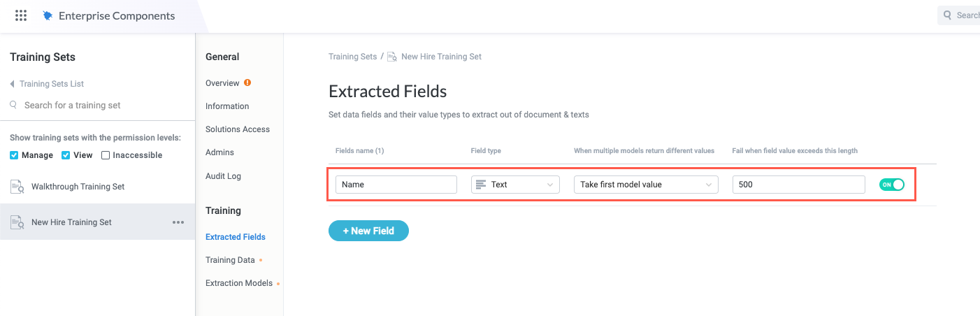The image size is (980, 316).
Task: Open the Text field type dropdown
Action: [x=515, y=185]
